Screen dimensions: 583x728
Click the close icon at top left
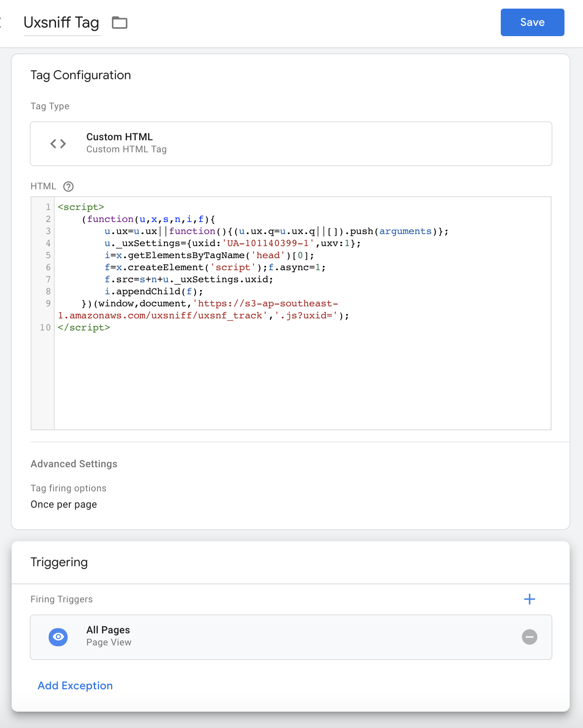click(x=1, y=22)
